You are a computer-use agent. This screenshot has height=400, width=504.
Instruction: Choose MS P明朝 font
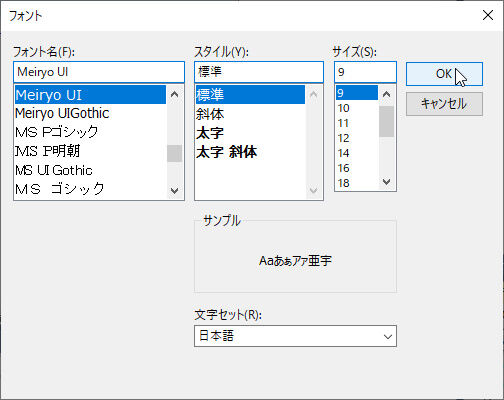pyautogui.click(x=90, y=151)
